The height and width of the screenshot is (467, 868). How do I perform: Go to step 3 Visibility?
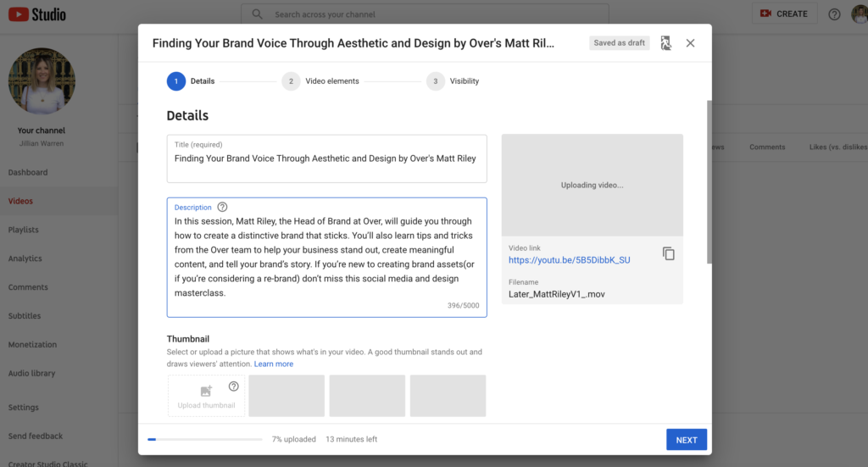click(453, 81)
